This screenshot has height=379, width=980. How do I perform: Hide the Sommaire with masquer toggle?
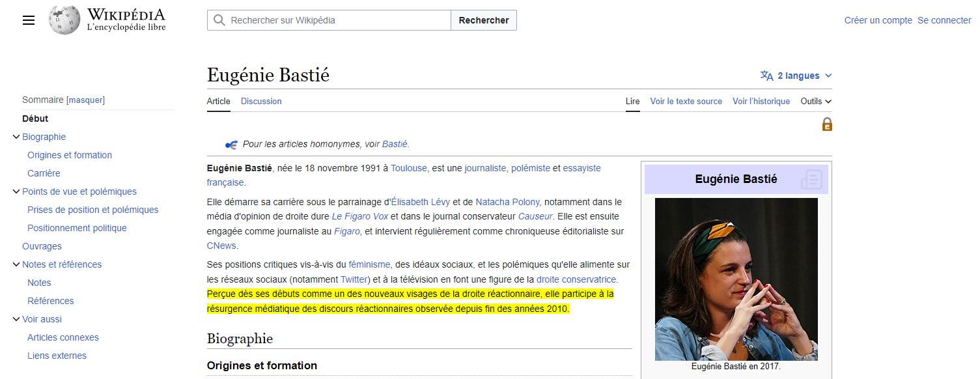tap(86, 100)
